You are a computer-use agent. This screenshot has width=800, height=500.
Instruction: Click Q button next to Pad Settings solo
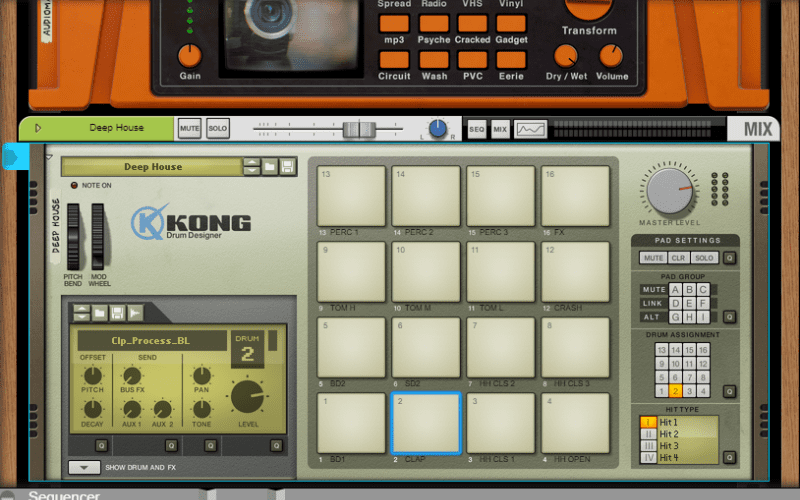pos(730,258)
